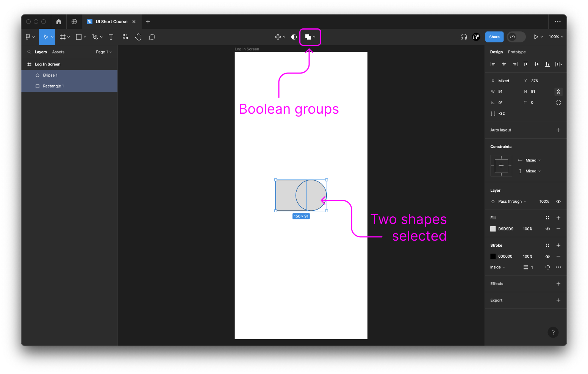This screenshot has width=588, height=374.
Task: Click the Create component icon
Action: (x=278, y=37)
